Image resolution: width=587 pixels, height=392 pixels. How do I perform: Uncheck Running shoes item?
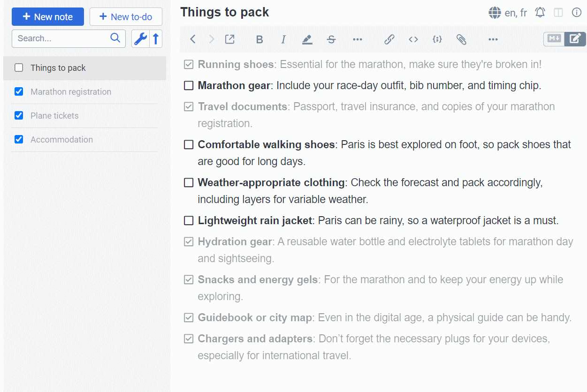tap(189, 65)
